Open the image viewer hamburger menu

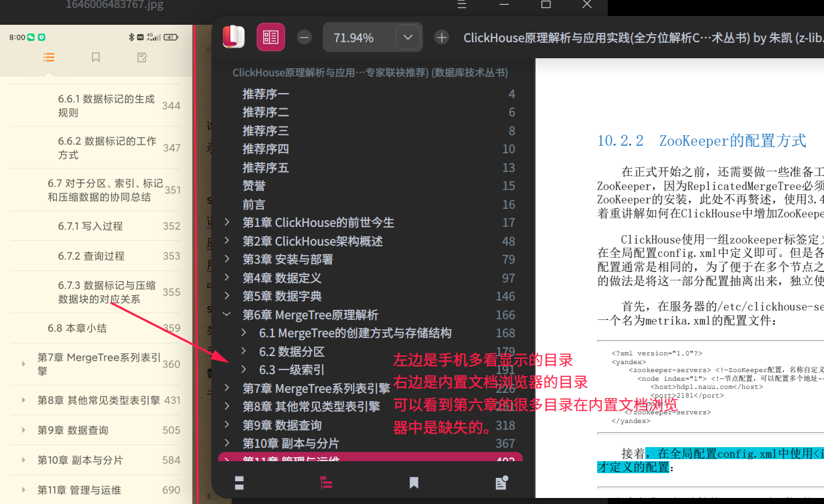[461, 4]
